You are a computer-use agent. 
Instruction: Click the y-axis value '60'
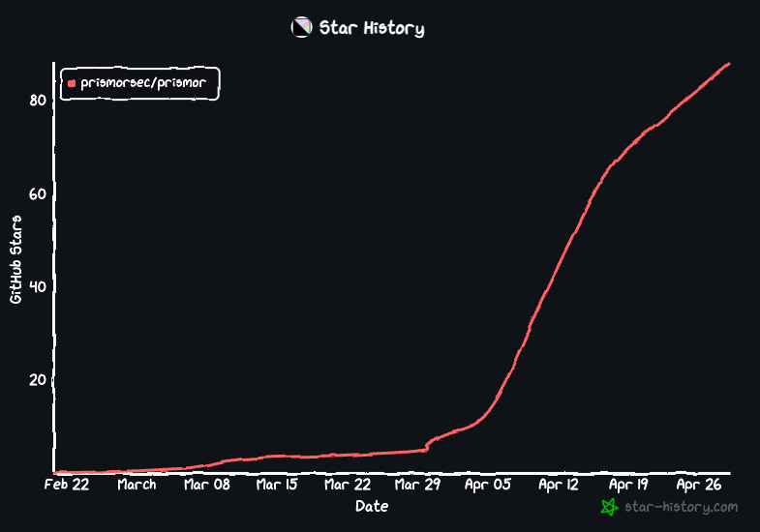38,194
